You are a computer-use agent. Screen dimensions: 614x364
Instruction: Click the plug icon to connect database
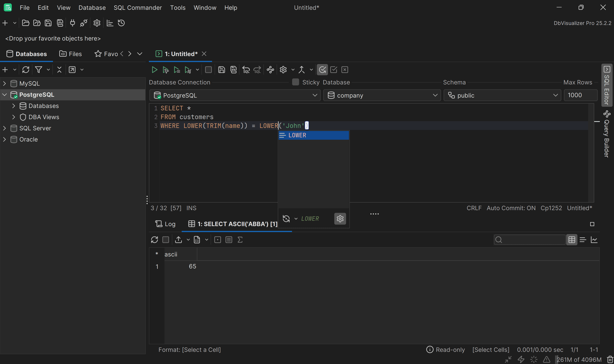pos(72,23)
